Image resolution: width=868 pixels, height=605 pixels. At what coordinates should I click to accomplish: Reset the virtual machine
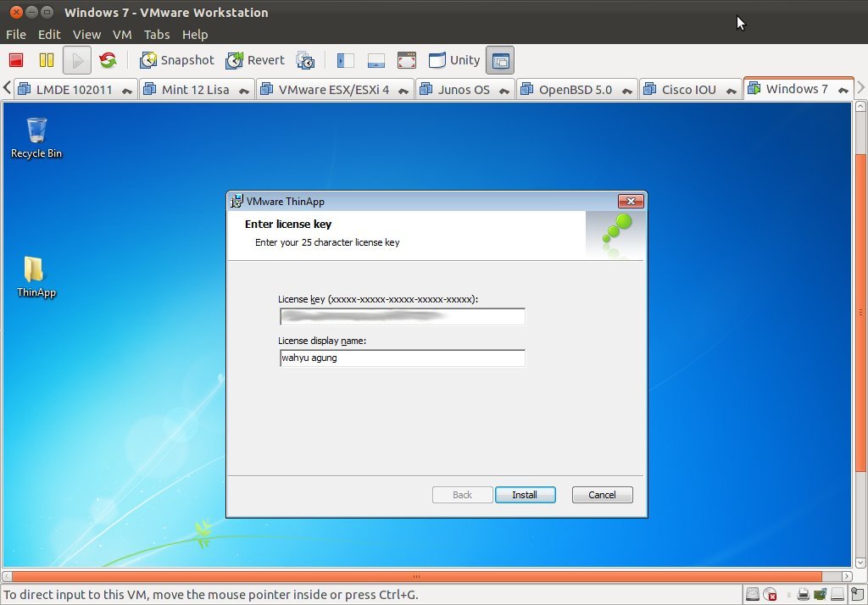pos(108,59)
